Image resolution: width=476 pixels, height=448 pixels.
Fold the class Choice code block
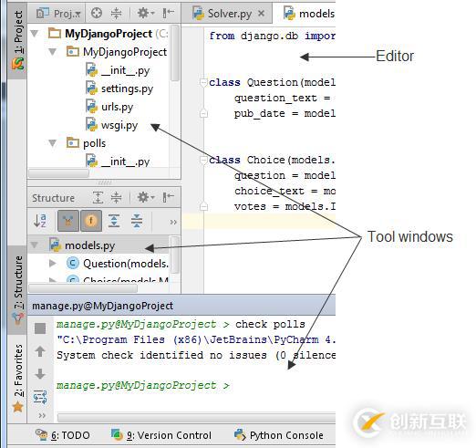[203, 160]
